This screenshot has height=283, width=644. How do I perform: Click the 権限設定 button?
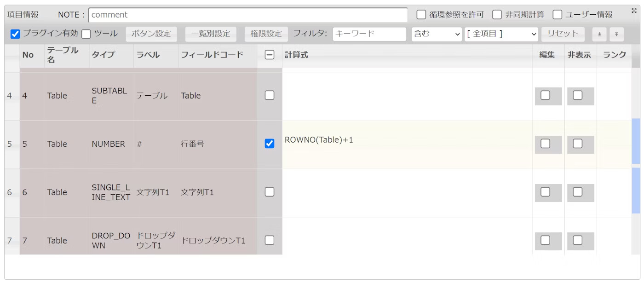(266, 34)
